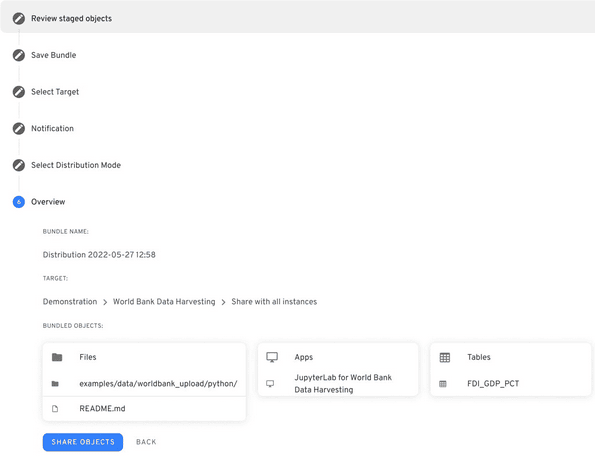Image resolution: width=595 pixels, height=458 pixels.
Task: Click Share with all instances text
Action: [x=274, y=302]
